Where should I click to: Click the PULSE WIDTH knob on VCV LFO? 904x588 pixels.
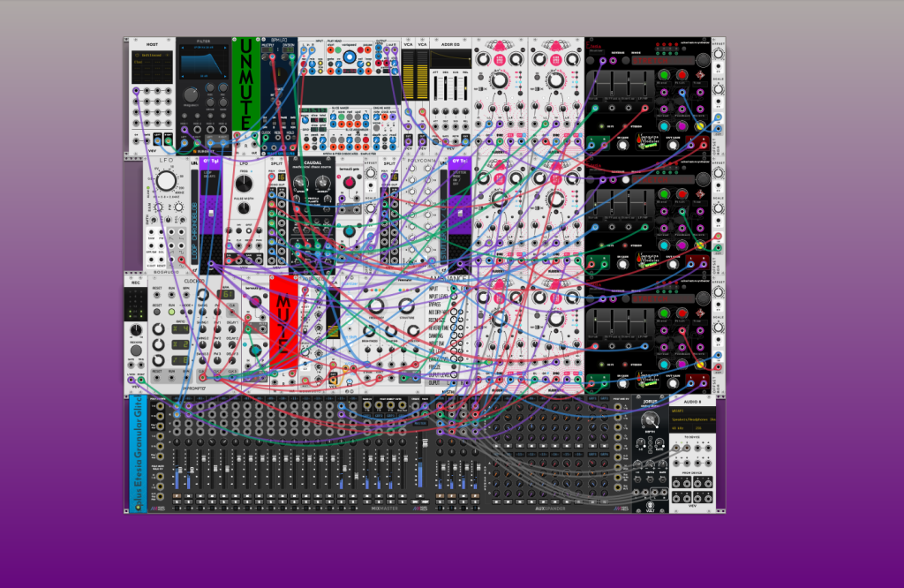point(244,207)
